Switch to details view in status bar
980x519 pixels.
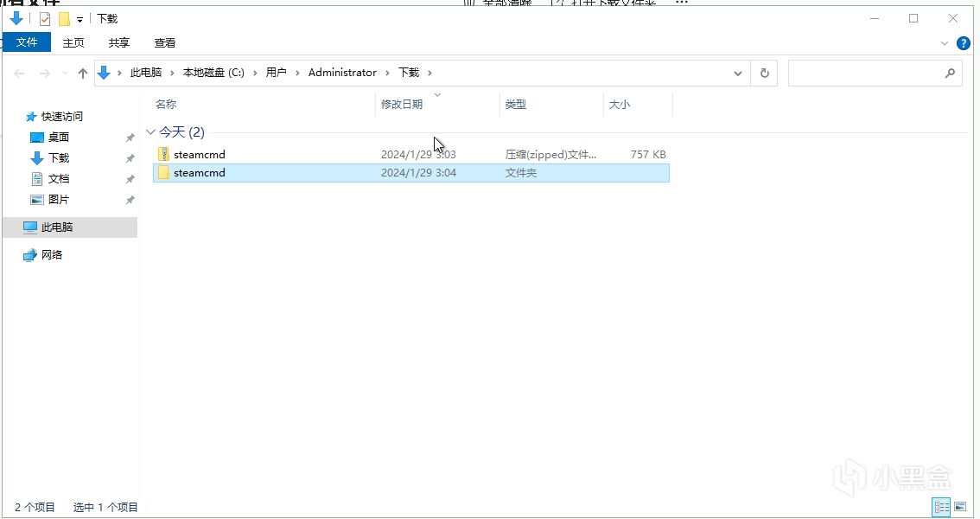click(941, 507)
